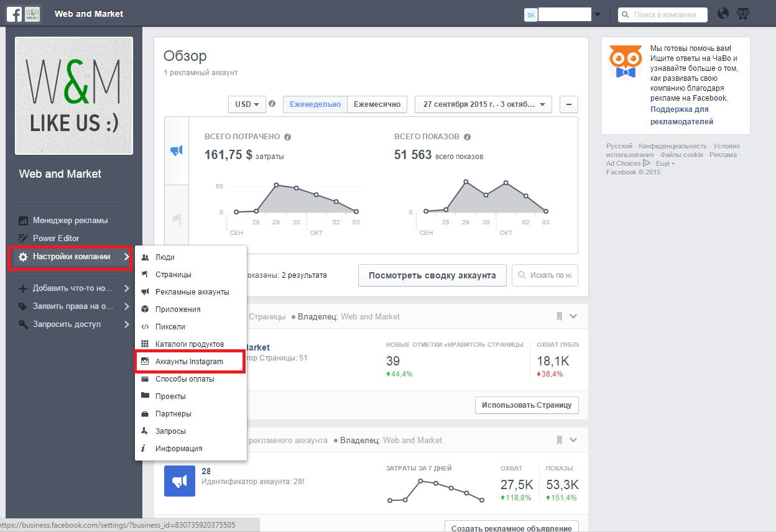This screenshot has width=776, height=532.
Task: Click the info icon beside ВСЕГО ПОТРАЧЕНО
Action: [x=288, y=137]
